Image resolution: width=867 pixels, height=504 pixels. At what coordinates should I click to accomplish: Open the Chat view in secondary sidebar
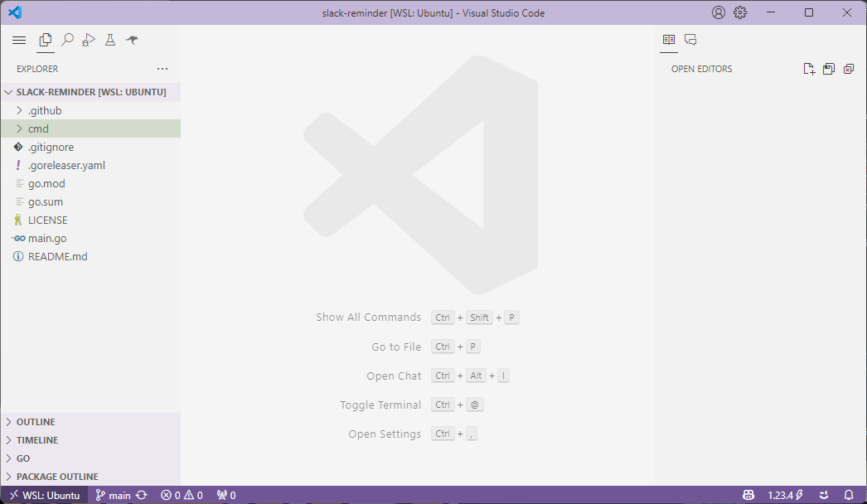pyautogui.click(x=690, y=40)
